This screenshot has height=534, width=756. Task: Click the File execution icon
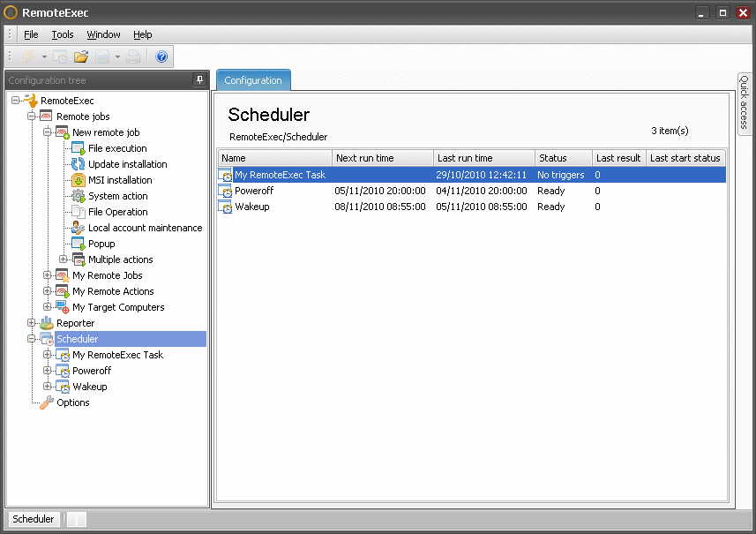[79, 148]
